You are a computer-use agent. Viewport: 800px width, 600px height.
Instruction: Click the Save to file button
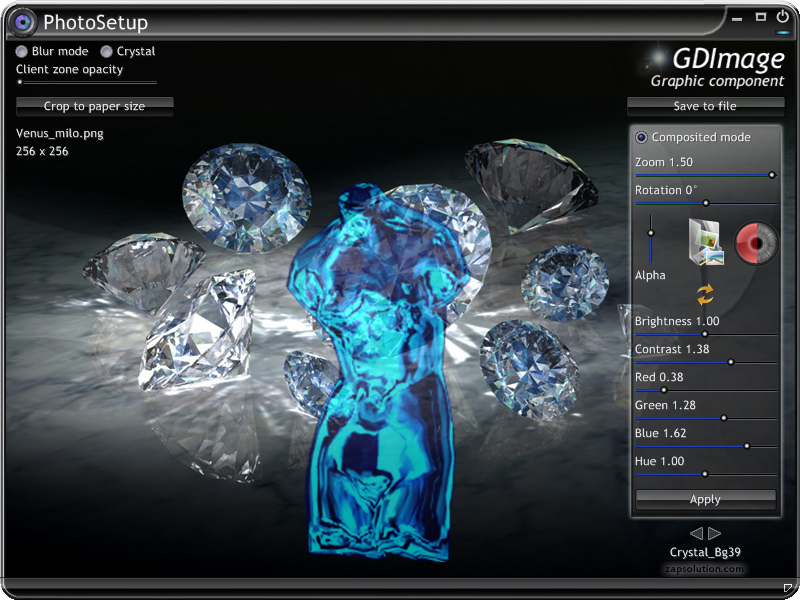(x=705, y=106)
